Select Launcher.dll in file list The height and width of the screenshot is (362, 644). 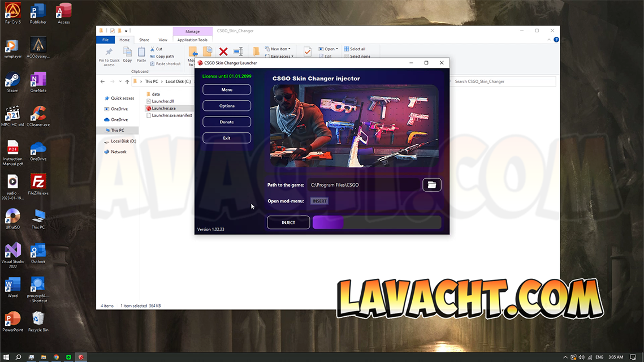(163, 101)
